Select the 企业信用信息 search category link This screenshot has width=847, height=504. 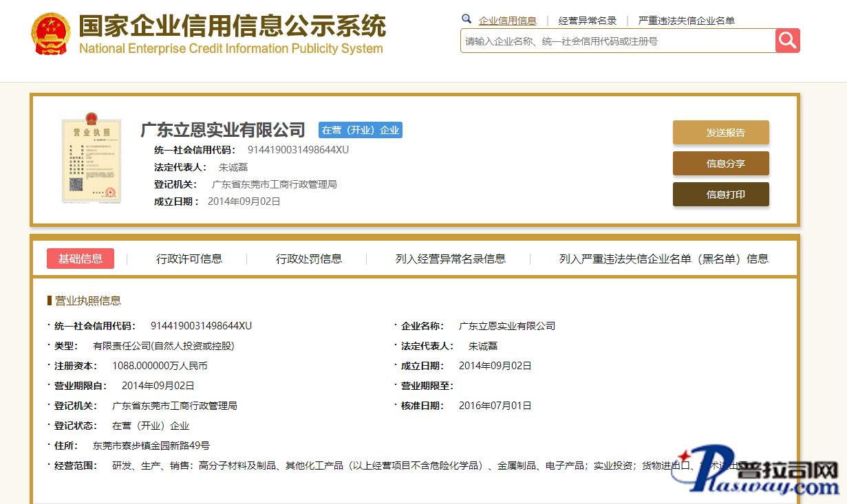coord(507,21)
